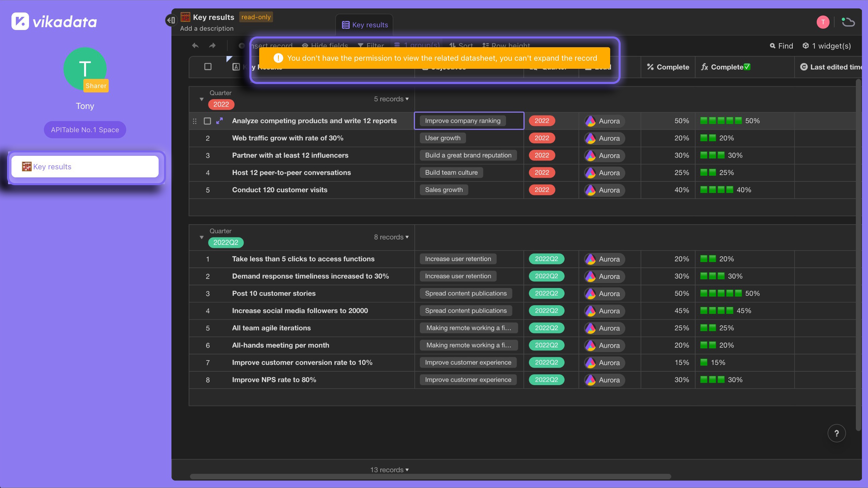
Task: Click the APITable No.1 Space button
Action: [x=85, y=130]
